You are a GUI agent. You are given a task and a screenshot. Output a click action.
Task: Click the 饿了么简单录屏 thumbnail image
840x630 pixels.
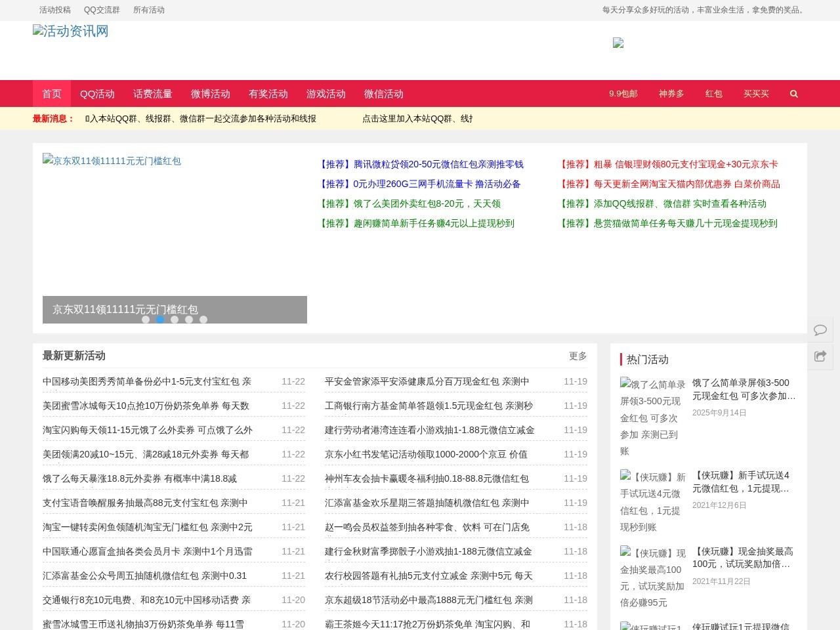[653, 417]
